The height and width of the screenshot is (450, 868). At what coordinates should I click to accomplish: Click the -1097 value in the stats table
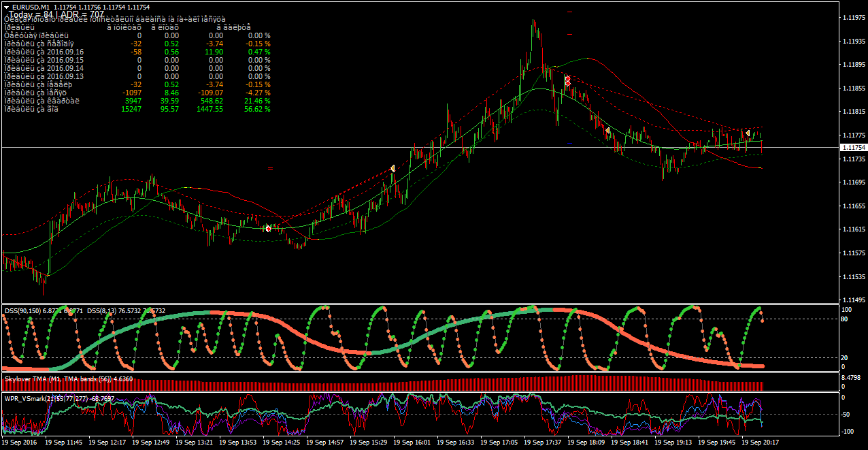click(131, 93)
